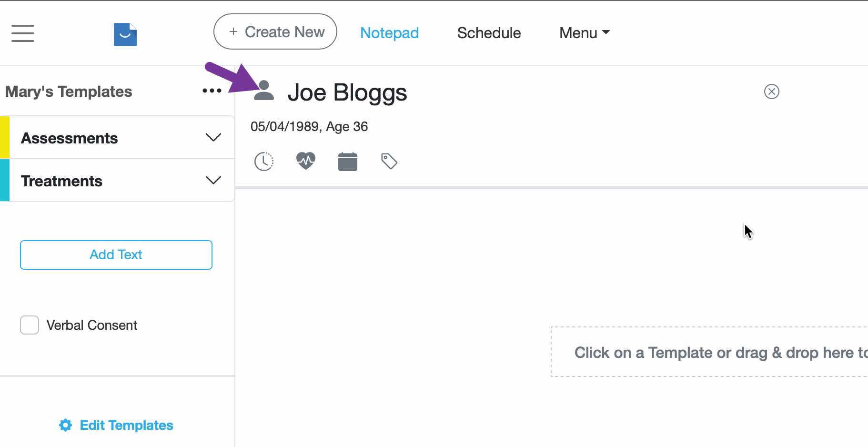Click the template drag and drop area

click(x=709, y=352)
